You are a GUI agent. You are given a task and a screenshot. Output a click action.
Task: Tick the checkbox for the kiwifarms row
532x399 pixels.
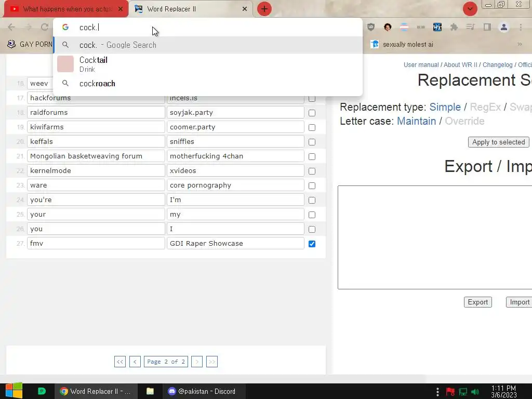tap(312, 128)
